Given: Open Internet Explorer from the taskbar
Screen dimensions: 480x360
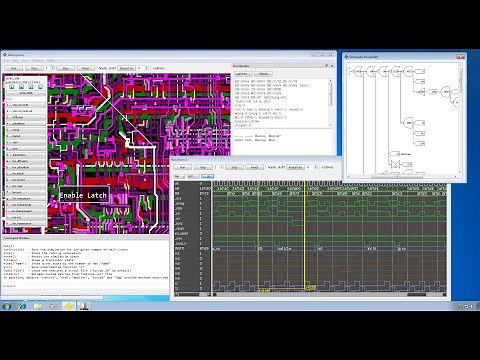Looking at the screenshot, I should pos(22,306).
